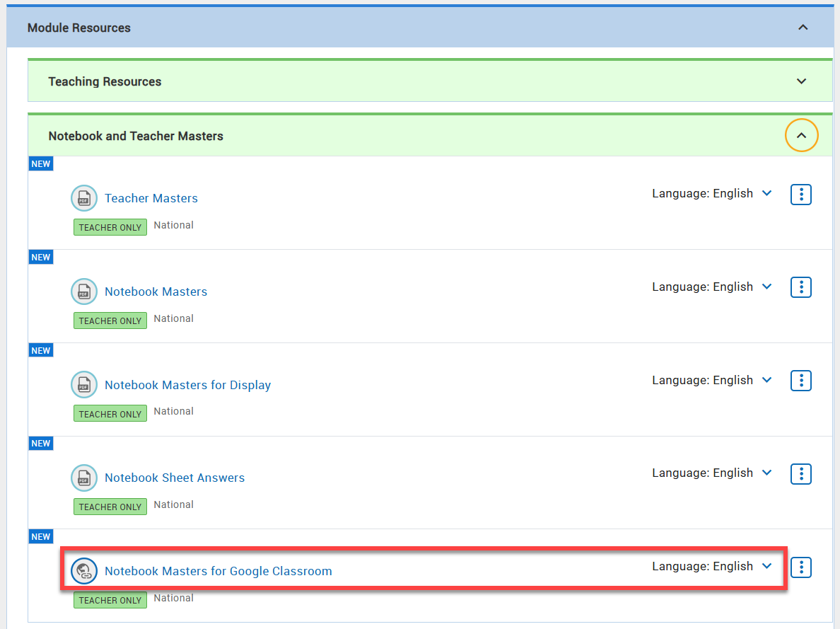The width and height of the screenshot is (840, 629).
Task: Click the web link icon for Google Classroom resource
Action: click(x=84, y=570)
